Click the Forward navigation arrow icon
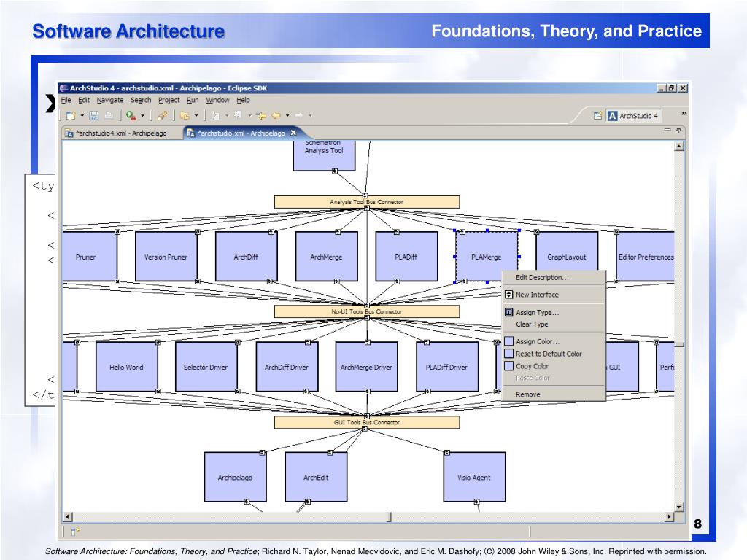747x560 pixels. (298, 115)
